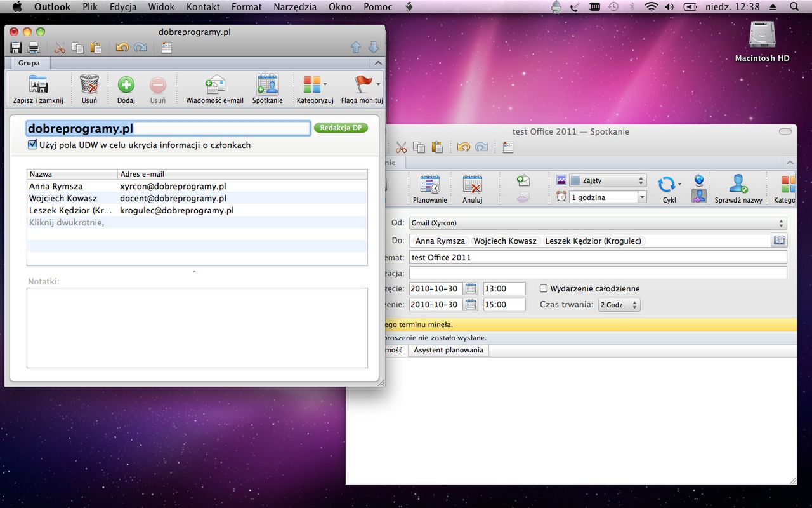The width and height of the screenshot is (812, 508).
Task: Go to the previous item with the up arrow
Action: [356, 48]
